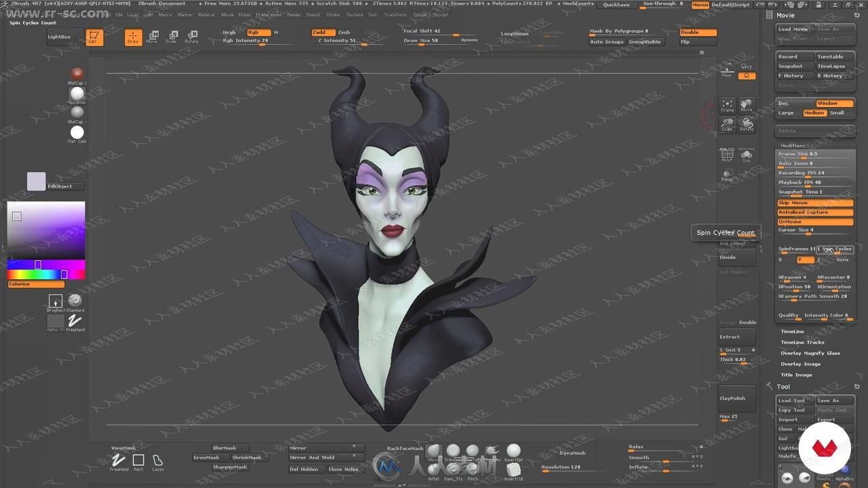Viewport: 868px width, 488px height.
Task: Toggle the OnMouse option
Action: tap(815, 222)
